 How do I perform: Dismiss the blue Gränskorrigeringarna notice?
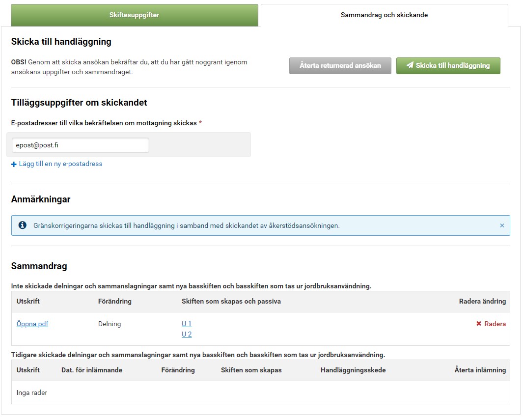point(502,225)
